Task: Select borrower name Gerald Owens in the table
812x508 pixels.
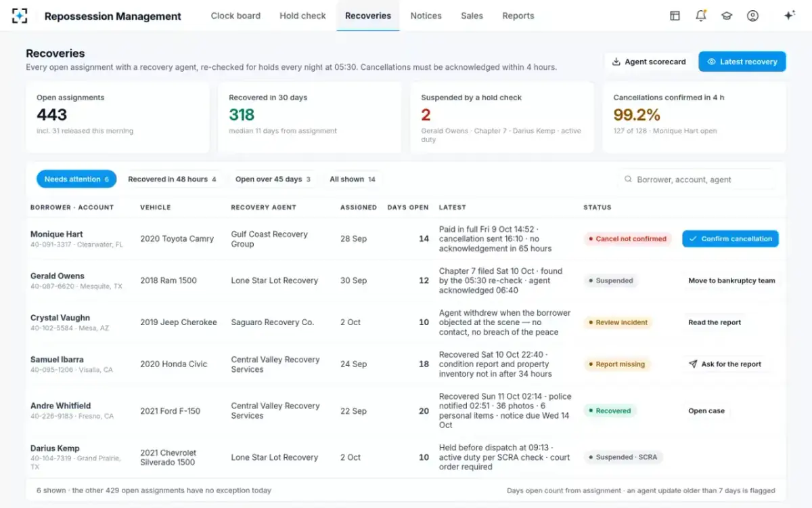Action: [x=58, y=276]
